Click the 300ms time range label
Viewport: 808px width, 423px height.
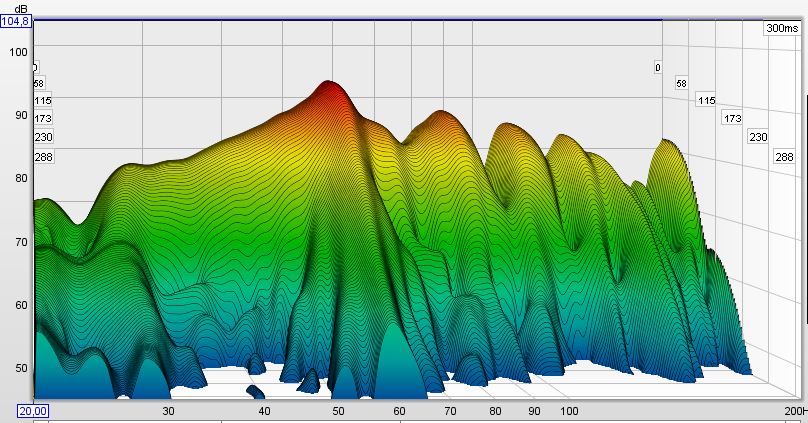(779, 29)
